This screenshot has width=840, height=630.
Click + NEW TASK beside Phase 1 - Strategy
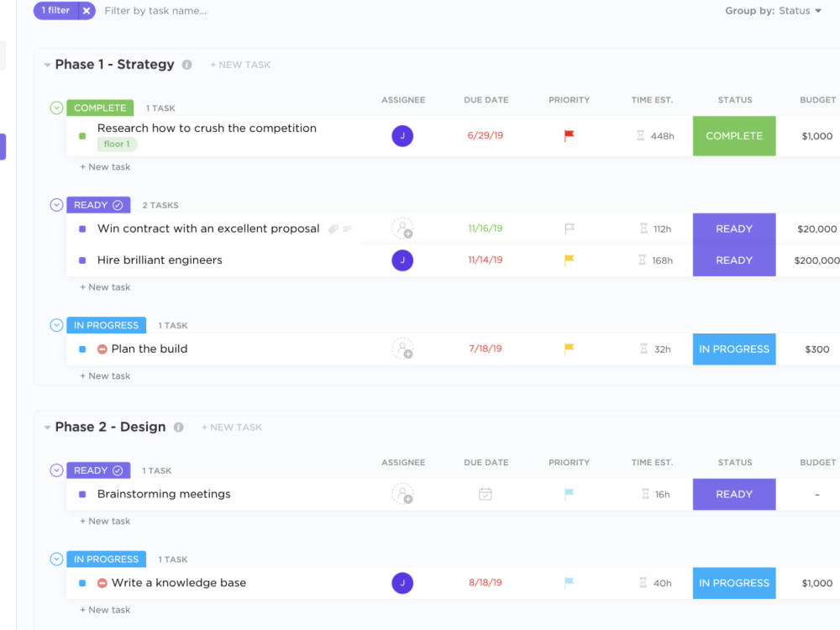[x=240, y=65]
